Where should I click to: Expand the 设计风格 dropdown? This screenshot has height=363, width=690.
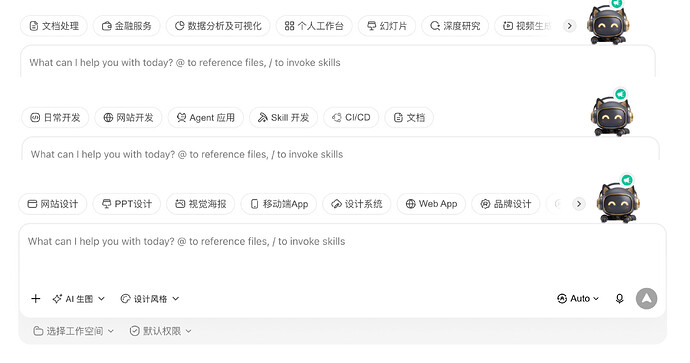point(150,299)
